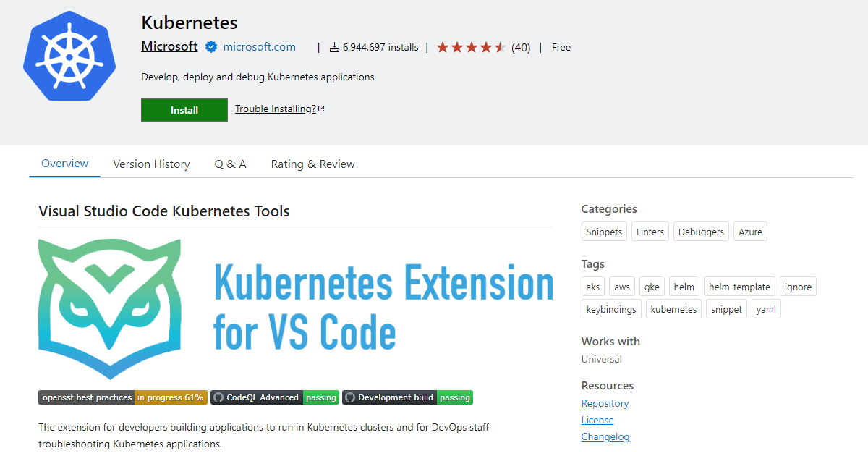Screen dimensions: 868x456
Task: Click the Kubernetes helm wheel logo
Action: 69,56
